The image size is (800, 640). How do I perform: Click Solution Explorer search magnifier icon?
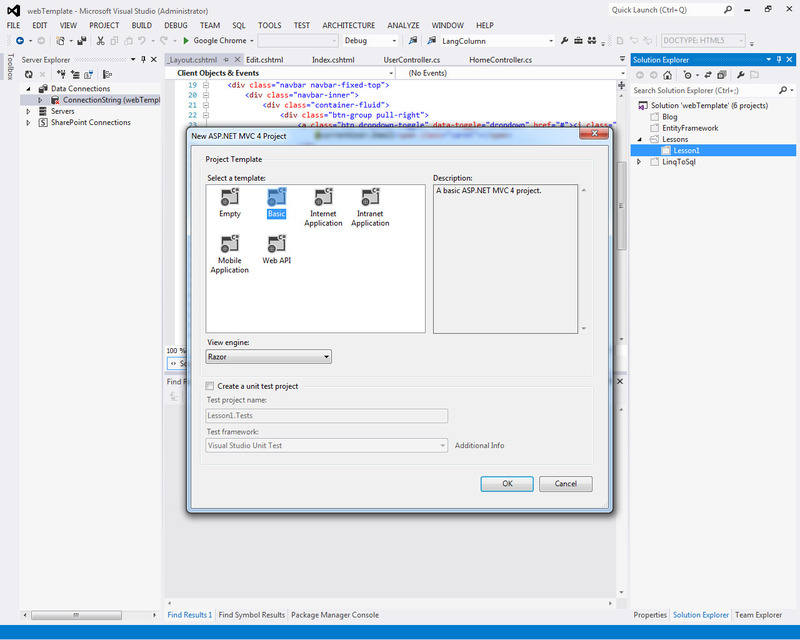click(x=783, y=90)
